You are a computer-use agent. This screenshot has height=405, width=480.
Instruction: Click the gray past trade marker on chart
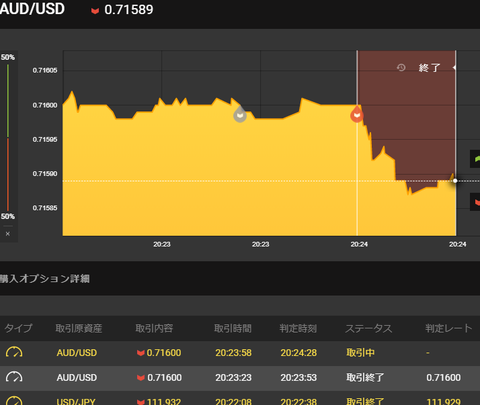coord(240,115)
